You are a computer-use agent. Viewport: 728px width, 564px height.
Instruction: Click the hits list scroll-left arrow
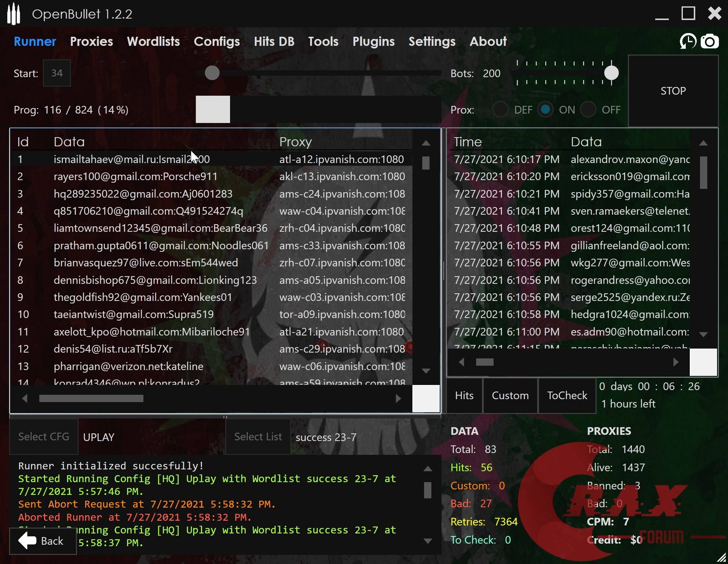pyautogui.click(x=462, y=362)
